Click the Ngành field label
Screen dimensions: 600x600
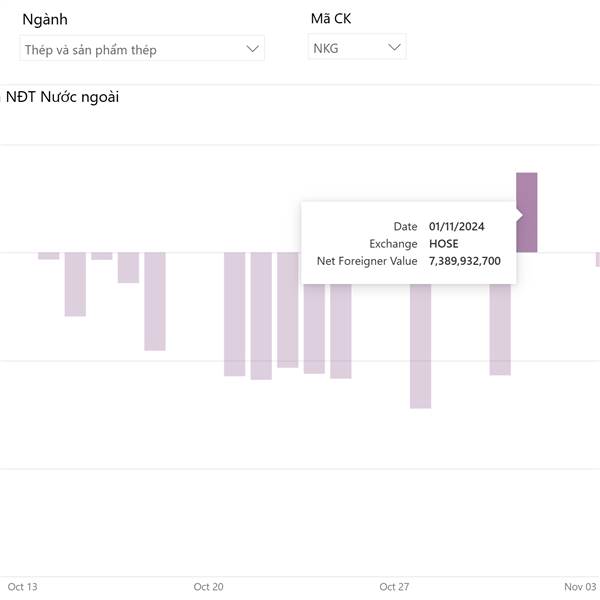point(45,19)
